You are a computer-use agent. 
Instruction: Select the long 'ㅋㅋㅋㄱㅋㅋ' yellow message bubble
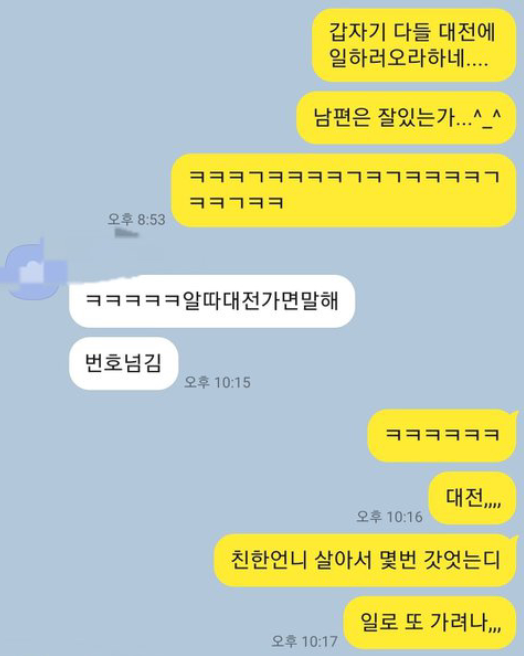pos(344,190)
